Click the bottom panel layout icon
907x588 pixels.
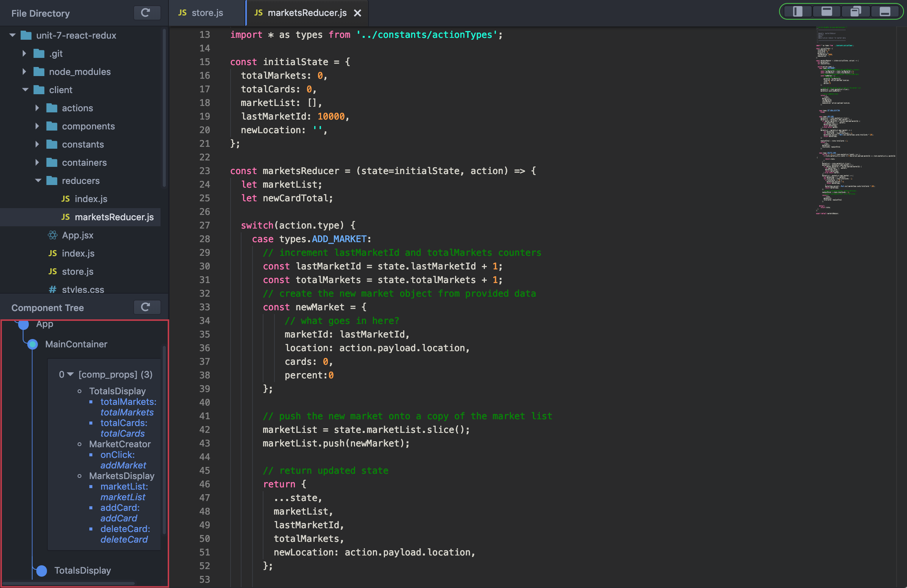(885, 11)
